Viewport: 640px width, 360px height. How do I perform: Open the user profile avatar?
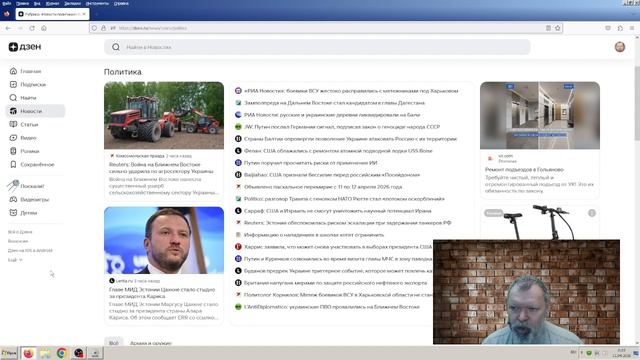pyautogui.click(x=620, y=47)
